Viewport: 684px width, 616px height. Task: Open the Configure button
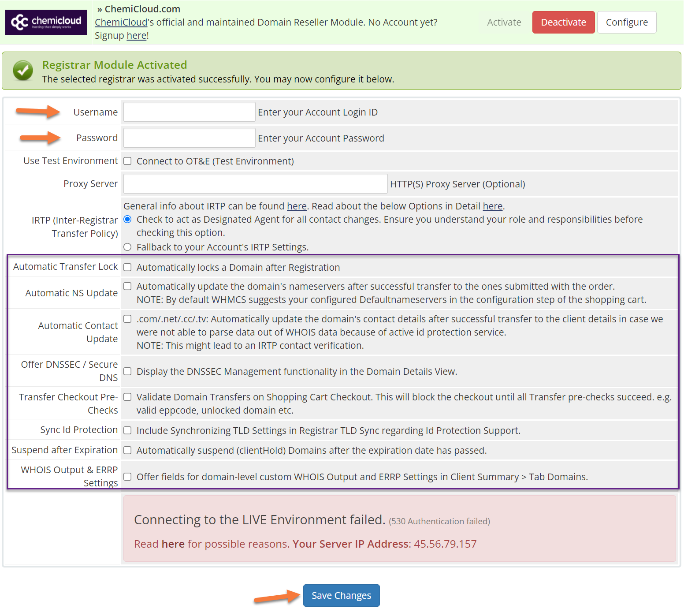pyautogui.click(x=626, y=22)
